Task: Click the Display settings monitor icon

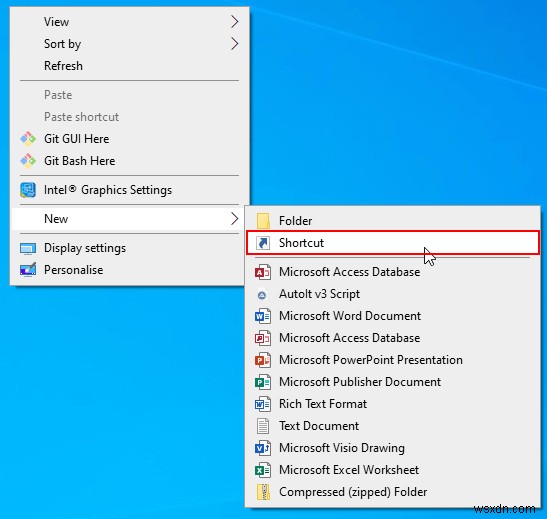Action: [x=28, y=248]
